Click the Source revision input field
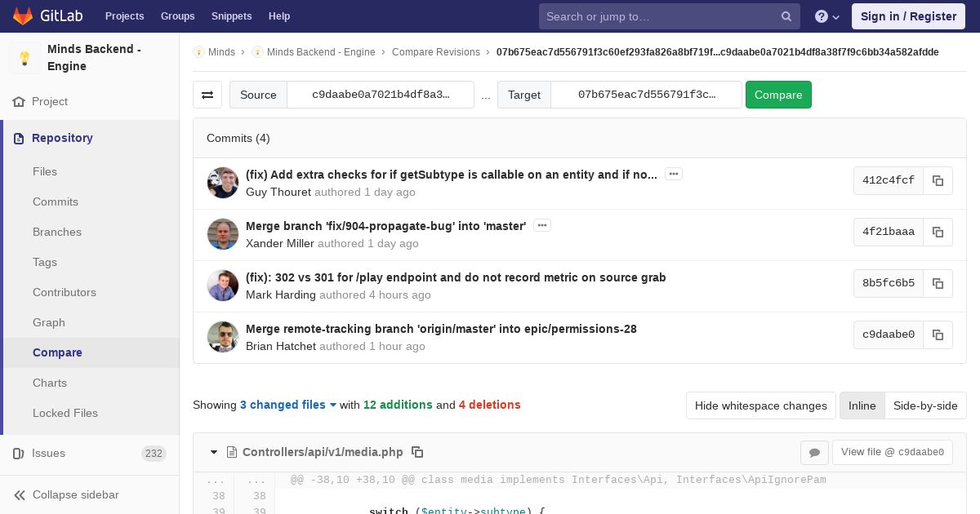 click(381, 95)
